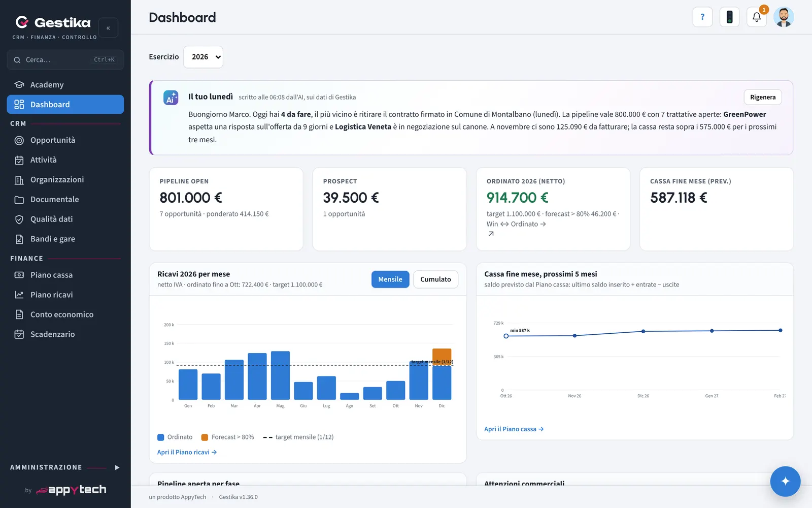
Task: Click the Conto economico sheet icon
Action: [19, 314]
